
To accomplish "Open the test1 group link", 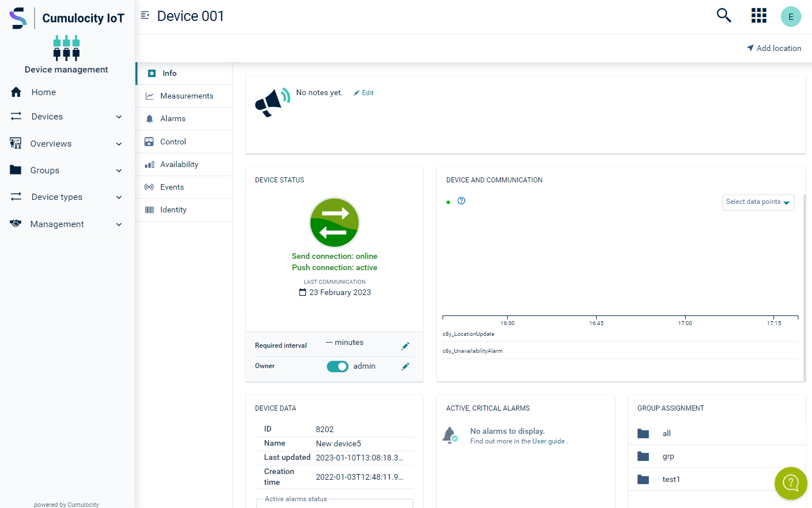I will pyautogui.click(x=671, y=479).
